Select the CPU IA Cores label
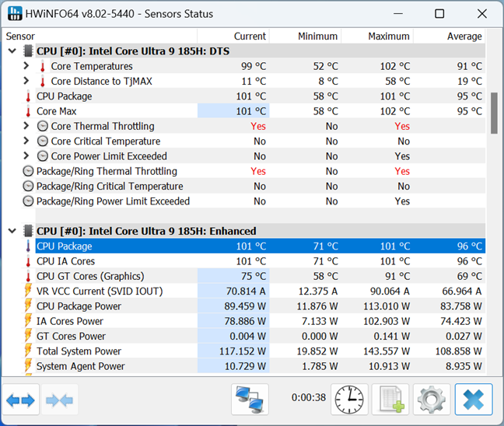Screen dimensions: 504x426 point(65,261)
